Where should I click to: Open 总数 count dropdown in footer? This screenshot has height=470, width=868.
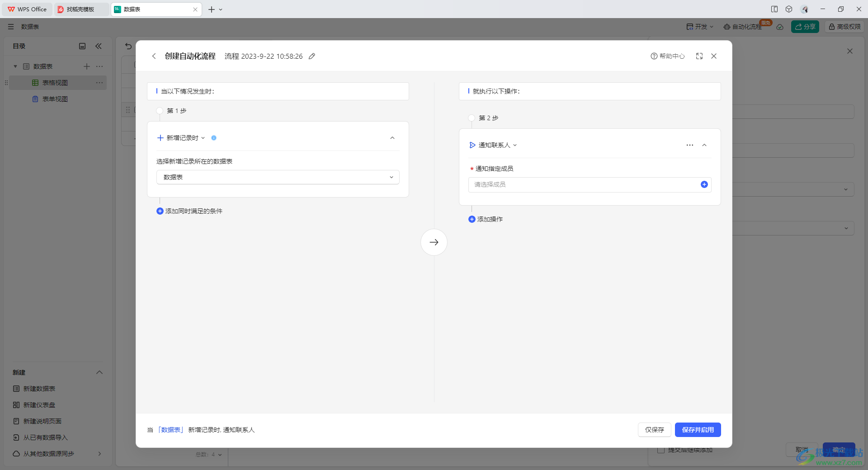click(x=209, y=455)
